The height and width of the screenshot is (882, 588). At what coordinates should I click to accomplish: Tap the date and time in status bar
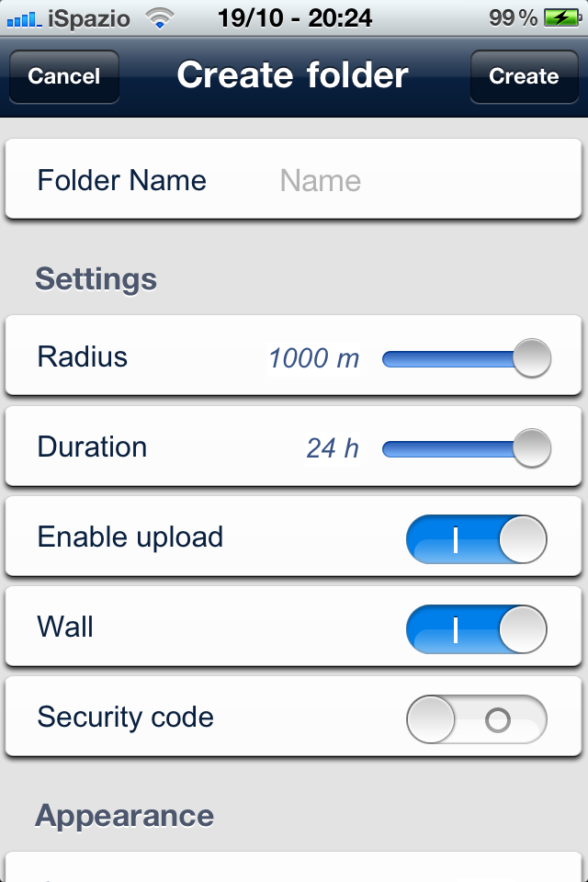point(294,17)
